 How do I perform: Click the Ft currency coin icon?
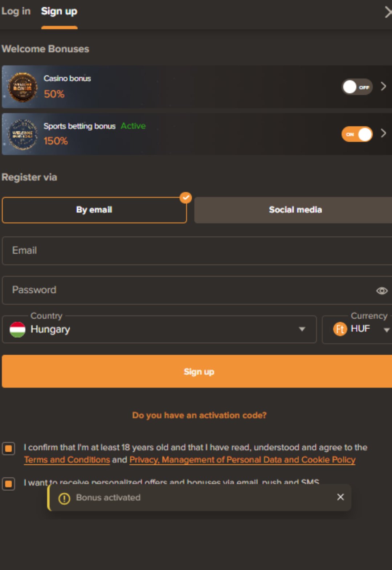click(x=340, y=329)
